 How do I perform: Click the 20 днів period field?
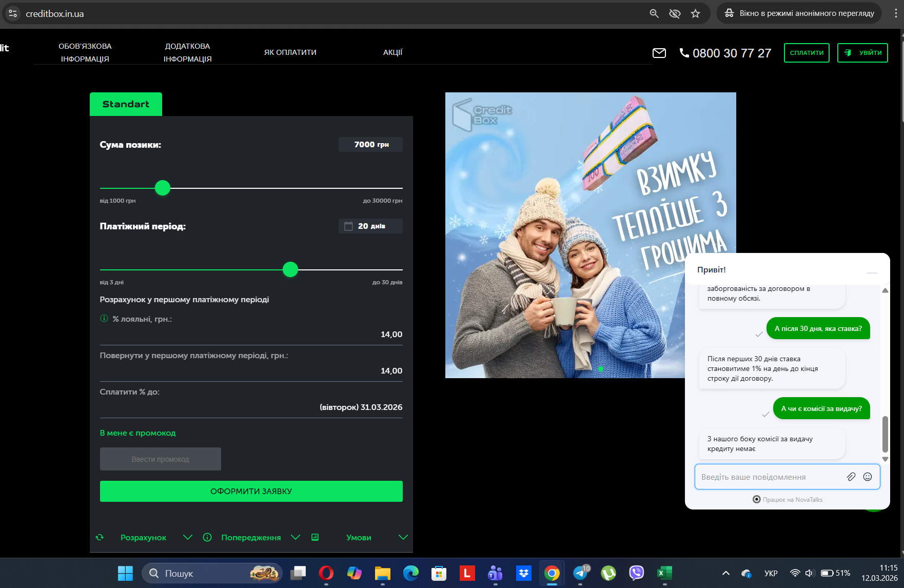370,226
